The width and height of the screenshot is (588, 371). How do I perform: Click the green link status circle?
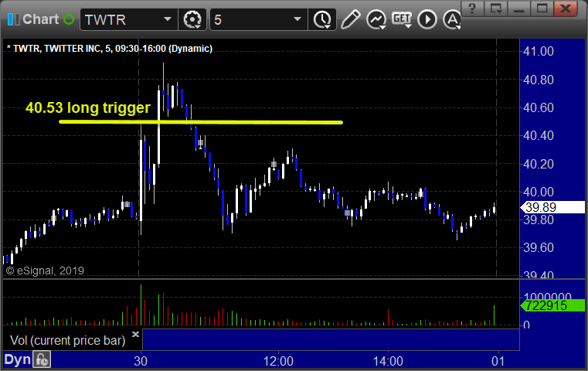click(x=69, y=19)
